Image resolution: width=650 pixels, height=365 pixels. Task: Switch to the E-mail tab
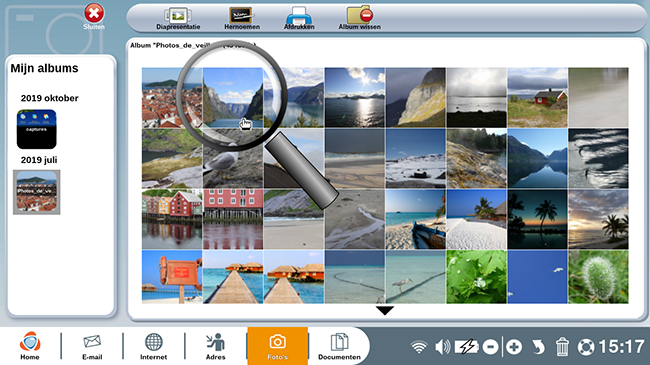[x=92, y=347]
